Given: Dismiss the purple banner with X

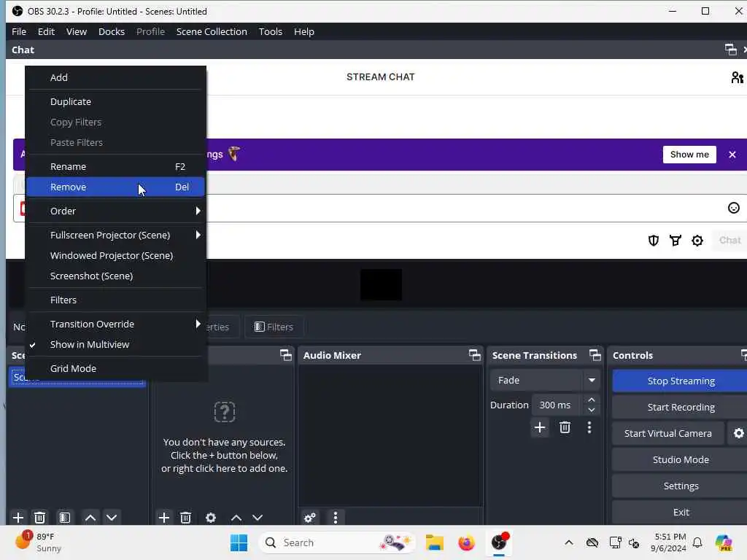Looking at the screenshot, I should 732,155.
